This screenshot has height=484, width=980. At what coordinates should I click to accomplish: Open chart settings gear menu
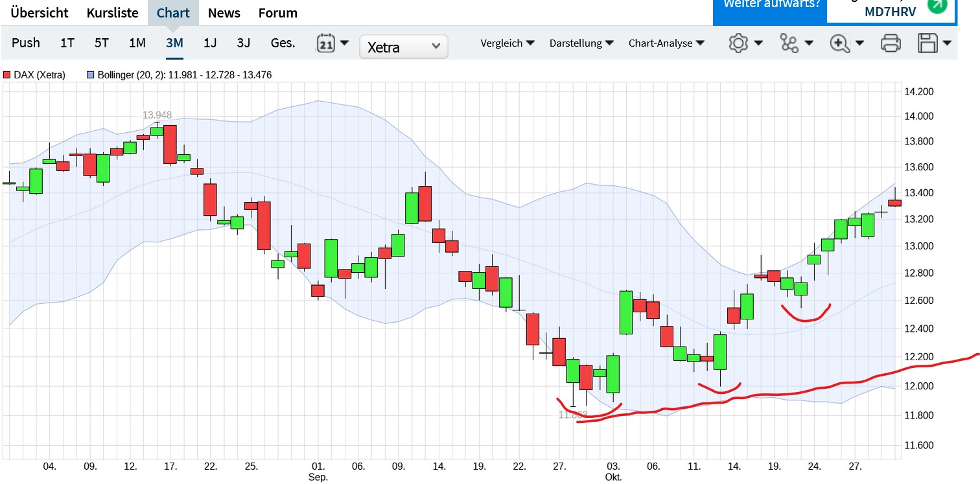[738, 43]
